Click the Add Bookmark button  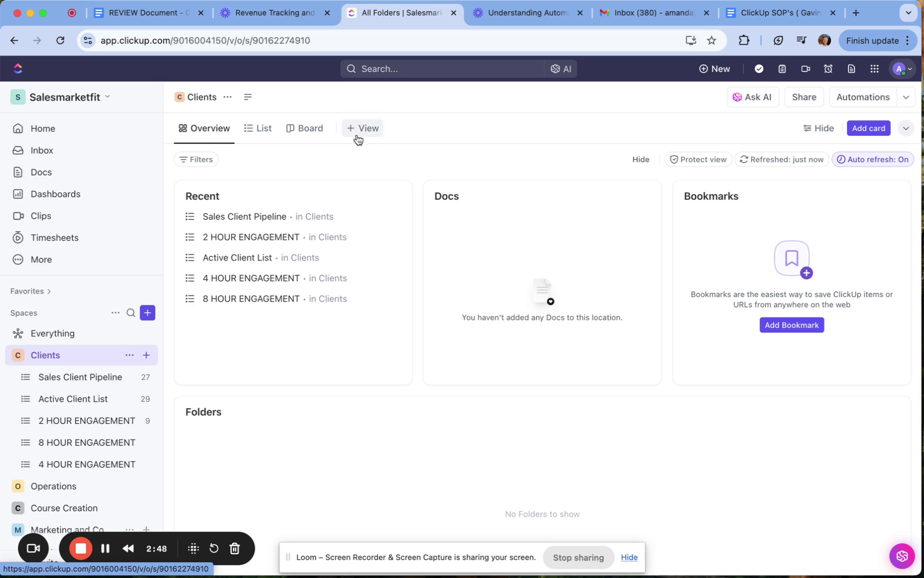[791, 325]
